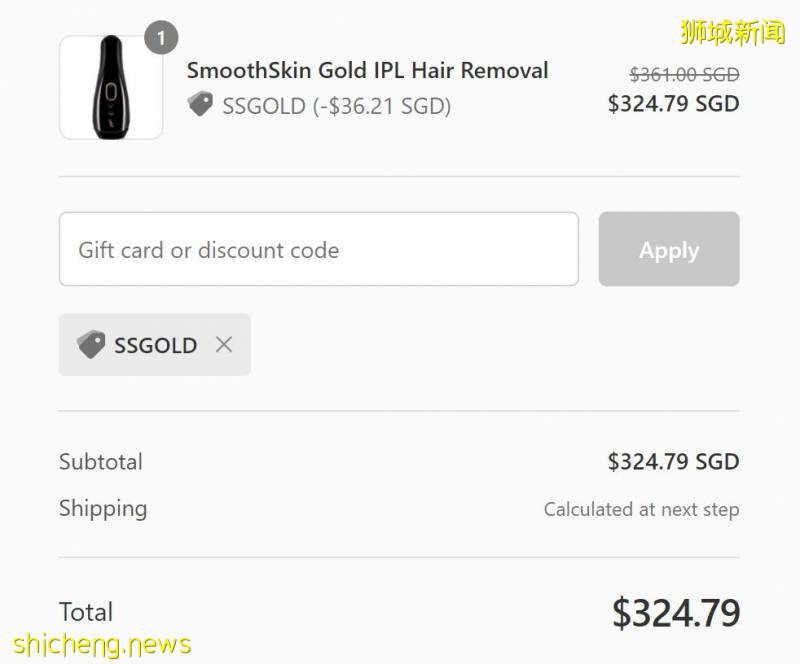Click the SSGOLD (-$36.21 SGD) discount text

pos(336,106)
